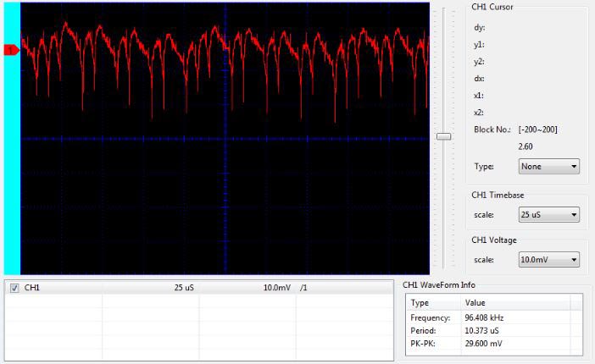
Task: Click the Value column header in WaveForm Info
Action: coord(515,302)
